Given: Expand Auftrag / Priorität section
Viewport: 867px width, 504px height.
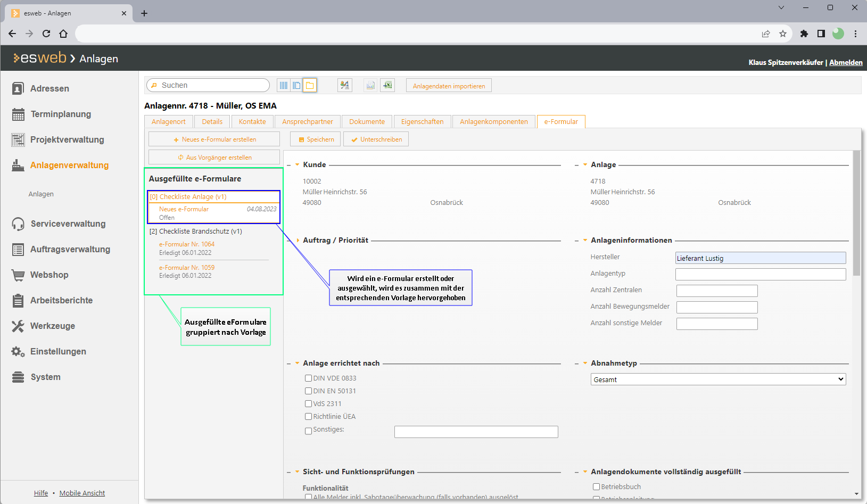Looking at the screenshot, I should point(297,240).
